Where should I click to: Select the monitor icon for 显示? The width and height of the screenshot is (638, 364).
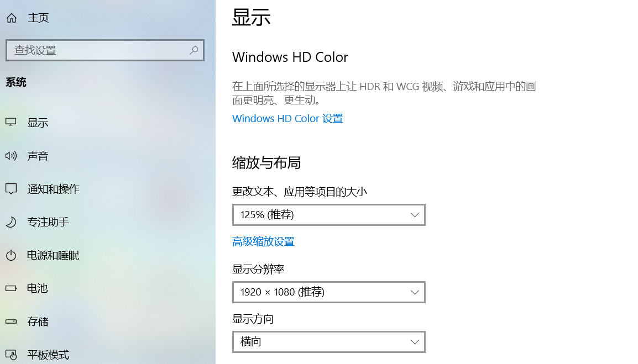point(11,122)
